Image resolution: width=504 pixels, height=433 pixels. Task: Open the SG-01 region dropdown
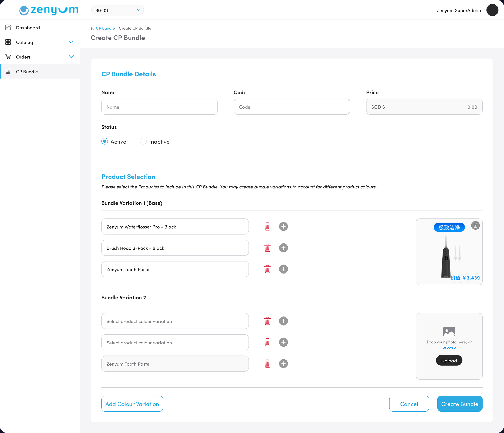pyautogui.click(x=117, y=10)
